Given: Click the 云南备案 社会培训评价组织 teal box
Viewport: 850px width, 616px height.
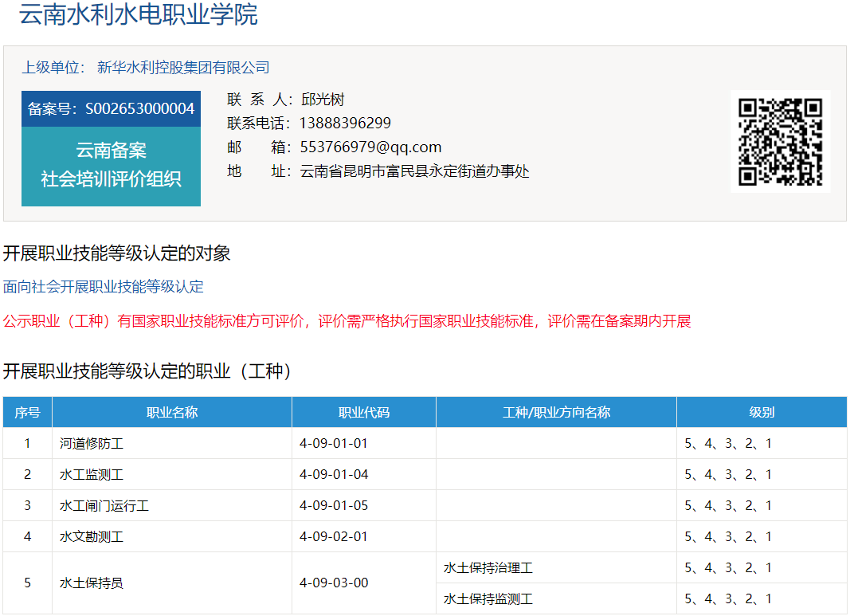Looking at the screenshot, I should [x=111, y=166].
